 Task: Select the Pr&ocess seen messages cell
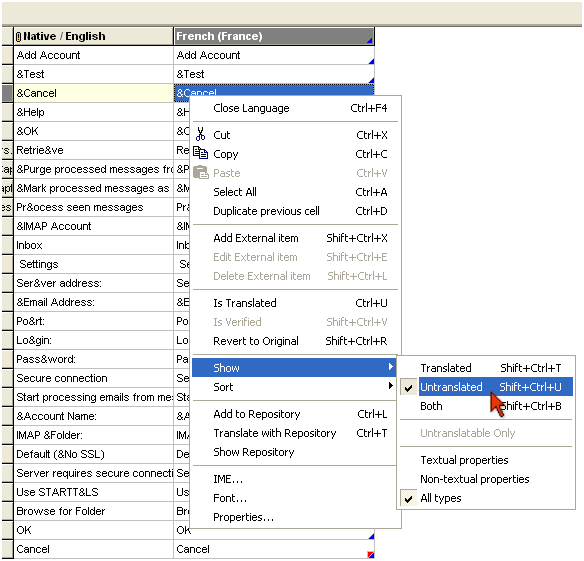(x=93, y=207)
